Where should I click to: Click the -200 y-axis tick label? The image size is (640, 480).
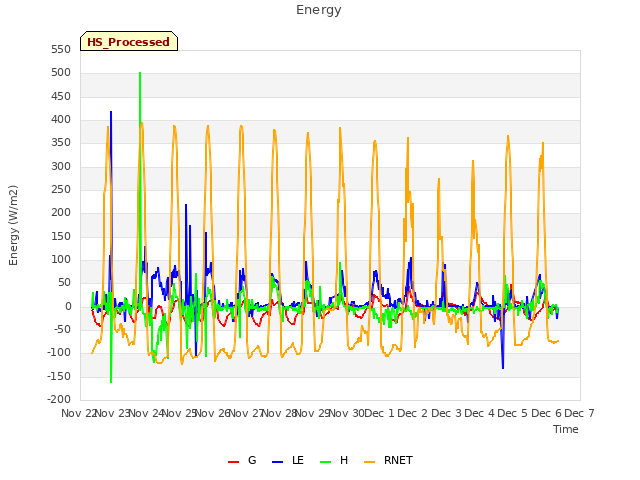[59, 399]
